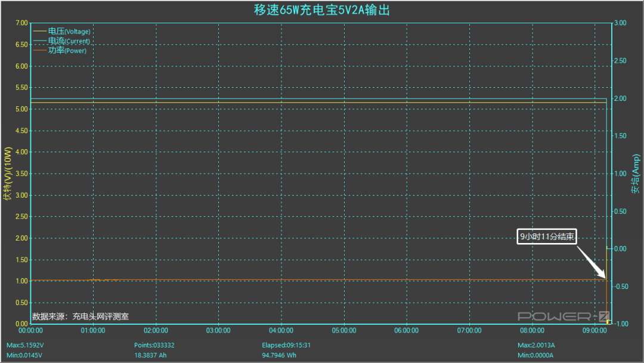Click the 伏特(V)/(10W) left axis label
The width and height of the screenshot is (644, 363).
[x=8, y=174]
